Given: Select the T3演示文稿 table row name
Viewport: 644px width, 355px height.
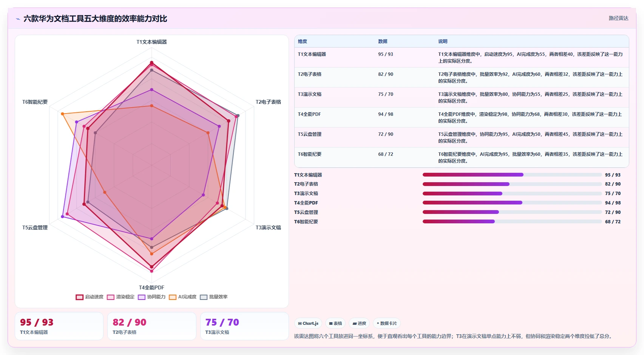Looking at the screenshot, I should 309,94.
